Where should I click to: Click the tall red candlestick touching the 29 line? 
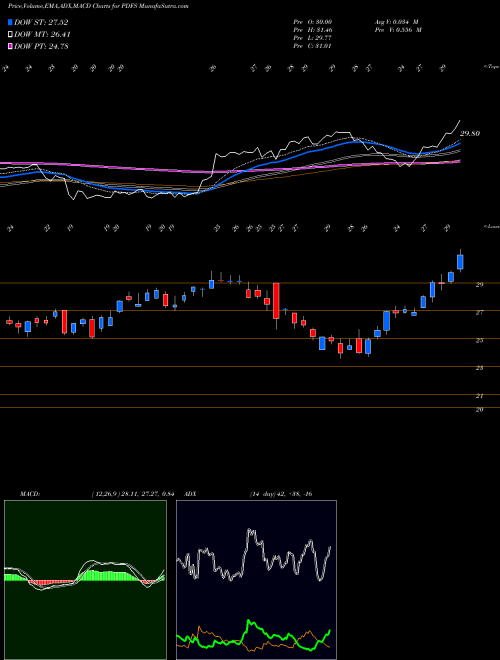coord(277,301)
